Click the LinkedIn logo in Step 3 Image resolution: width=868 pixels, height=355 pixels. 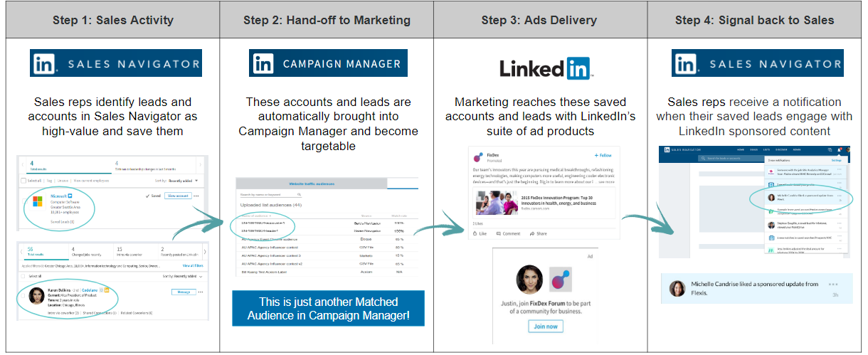546,68
